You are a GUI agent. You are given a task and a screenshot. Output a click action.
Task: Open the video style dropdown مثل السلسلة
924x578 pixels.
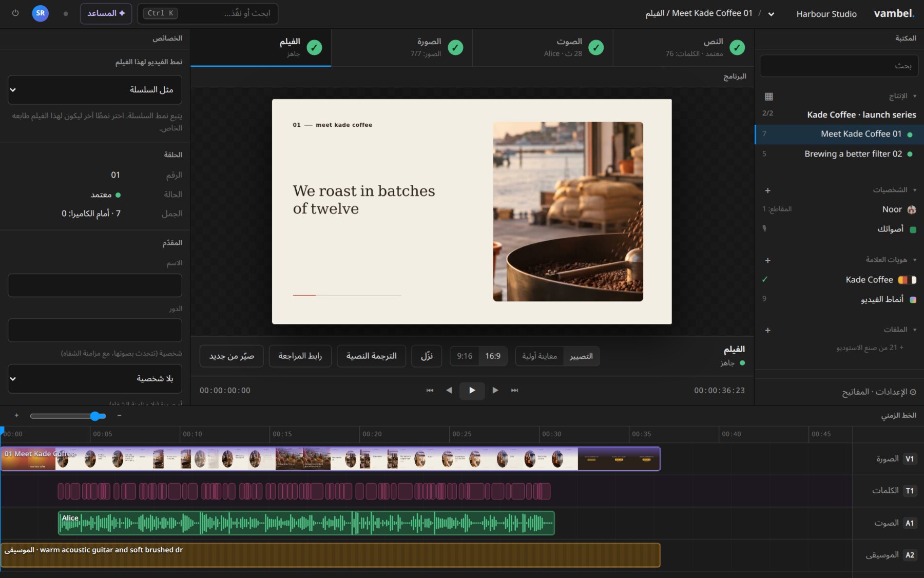[95, 90]
